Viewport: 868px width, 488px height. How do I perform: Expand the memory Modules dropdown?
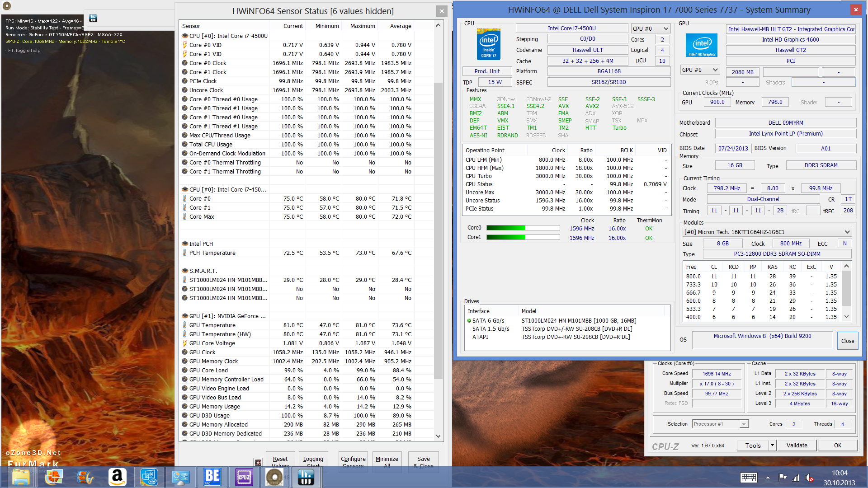[767, 232]
